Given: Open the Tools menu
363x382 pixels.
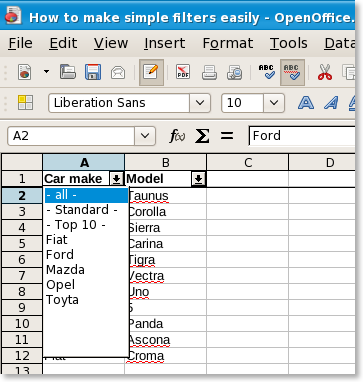Looking at the screenshot, I should point(289,43).
